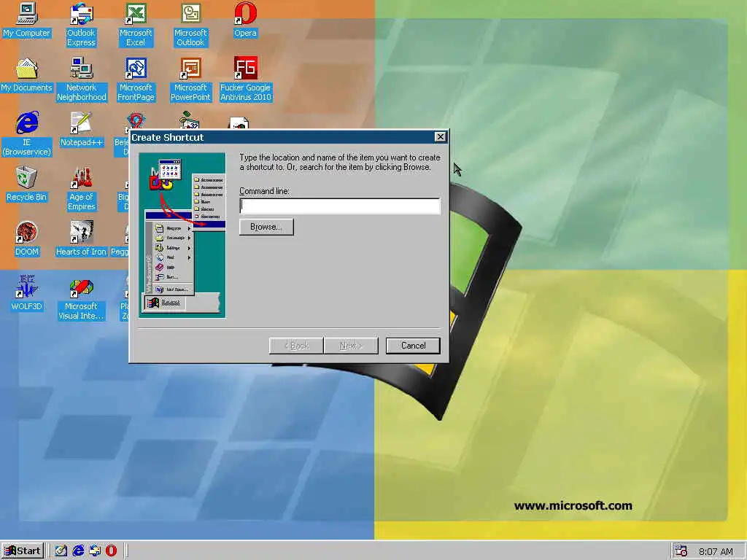Viewport: 747px width, 560px height.
Task: Select the DOOM desktop shortcut
Action: [27, 239]
